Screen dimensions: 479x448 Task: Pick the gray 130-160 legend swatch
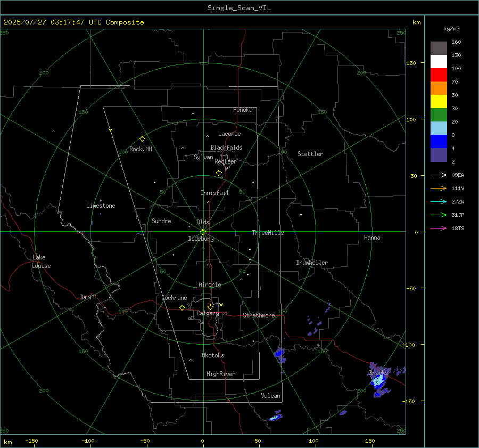[439, 48]
